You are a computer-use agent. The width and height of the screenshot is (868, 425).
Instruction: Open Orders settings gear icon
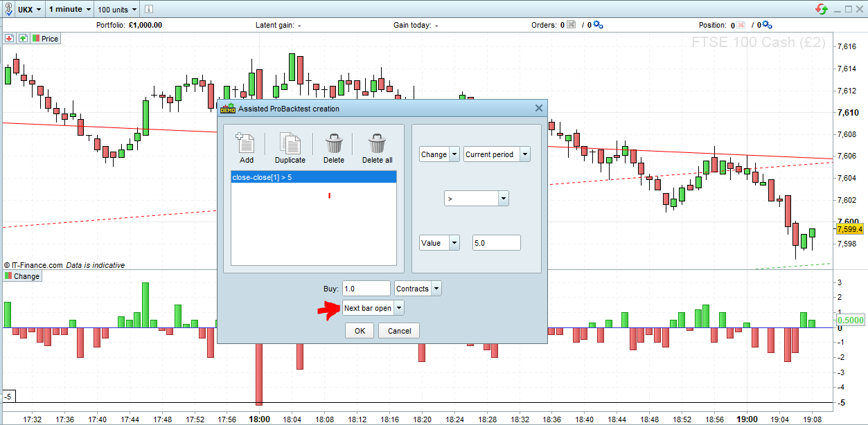[599, 25]
